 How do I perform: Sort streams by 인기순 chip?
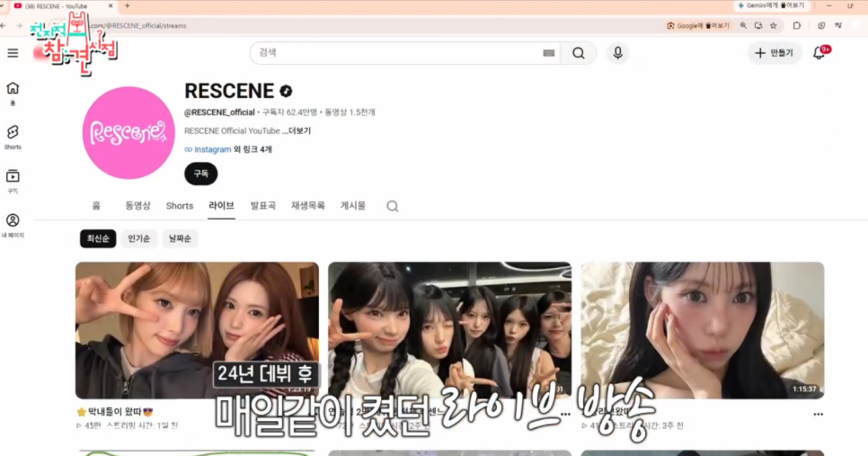(x=139, y=239)
